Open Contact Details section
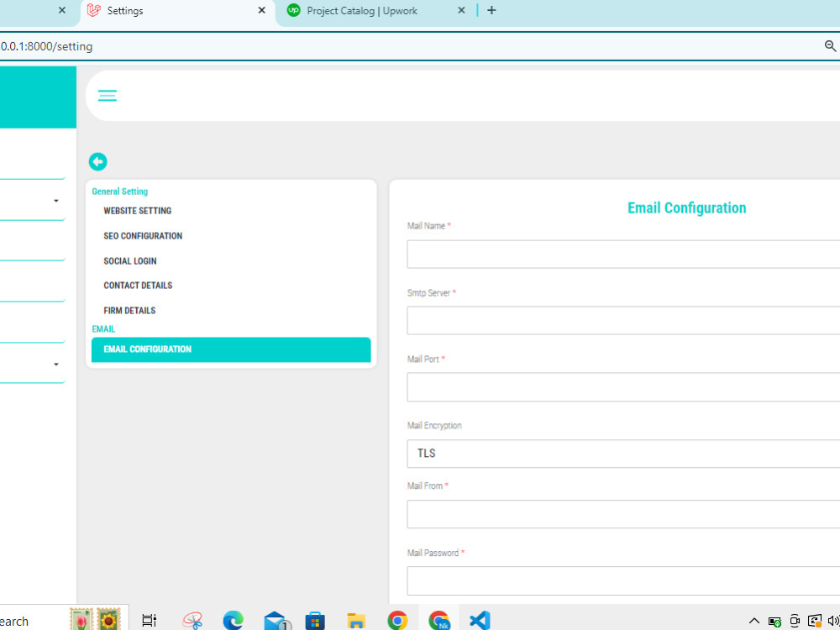The image size is (840, 630). click(x=139, y=286)
